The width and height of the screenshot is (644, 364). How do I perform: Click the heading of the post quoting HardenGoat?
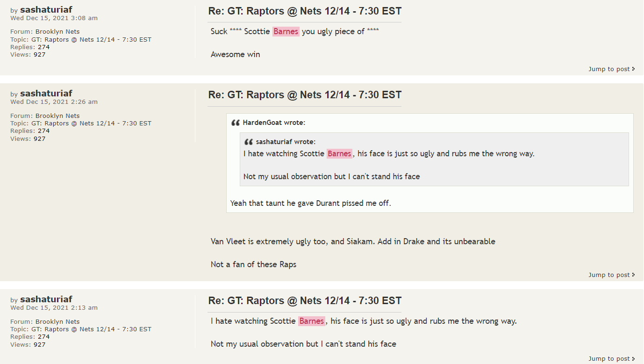click(304, 95)
